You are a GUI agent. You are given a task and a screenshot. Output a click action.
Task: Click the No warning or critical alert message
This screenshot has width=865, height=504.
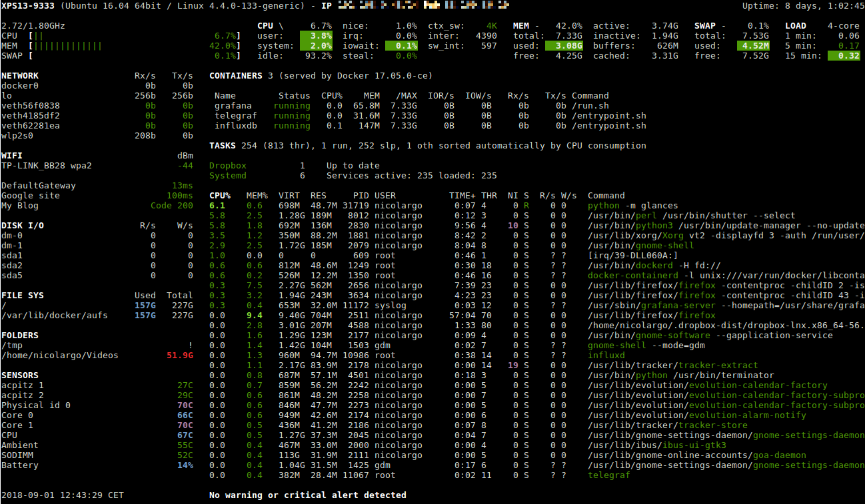point(308,495)
